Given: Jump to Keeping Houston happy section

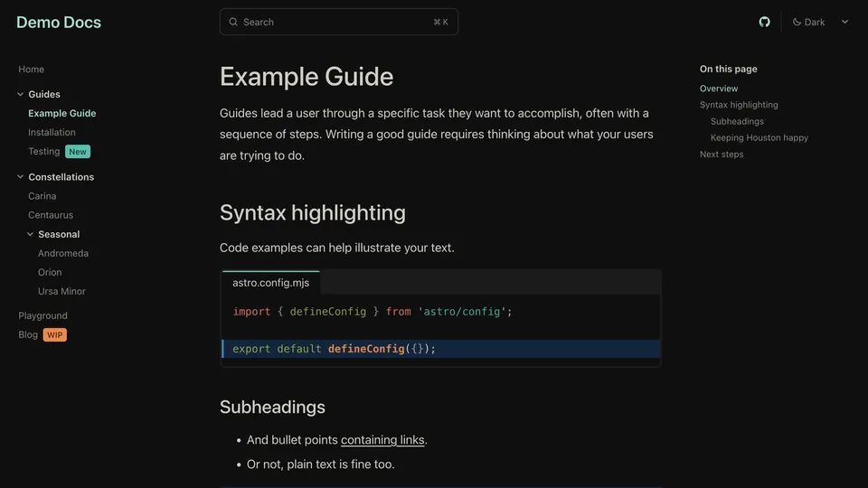Looking at the screenshot, I should pyautogui.click(x=759, y=137).
